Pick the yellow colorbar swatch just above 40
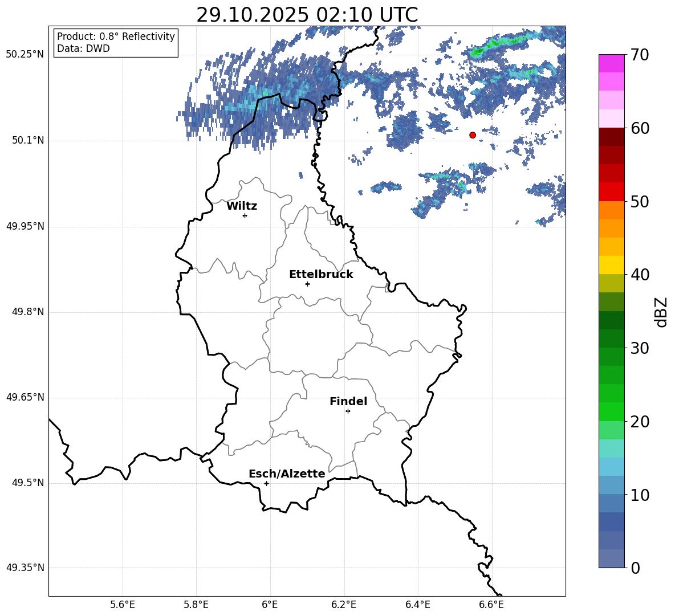Viewport: 675px width, 616px height. 612,266
